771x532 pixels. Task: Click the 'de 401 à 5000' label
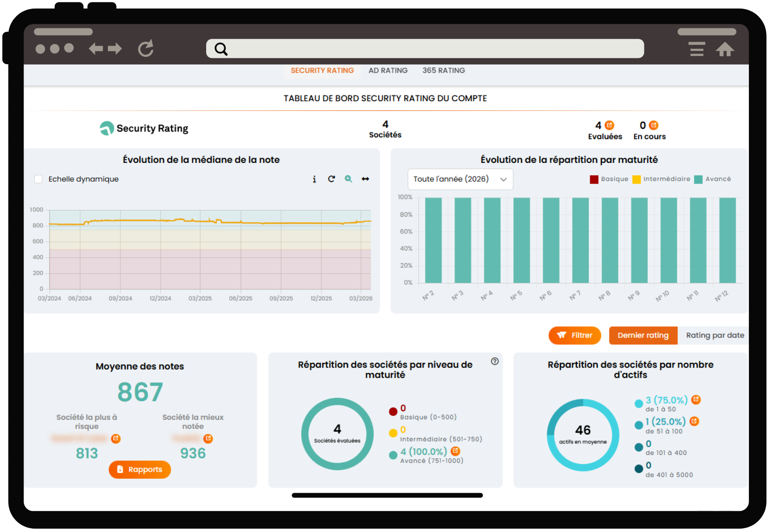pos(669,475)
